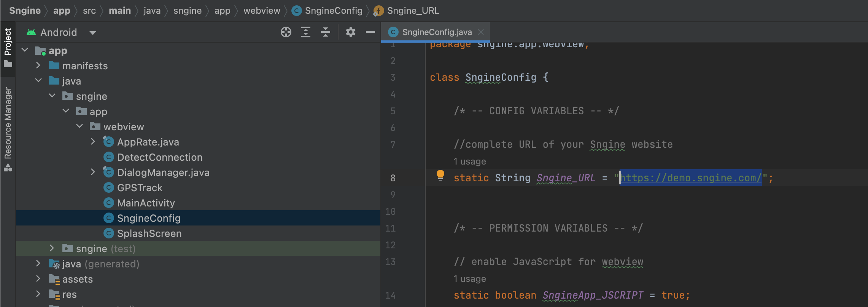This screenshot has width=868, height=307.
Task: Open Project panel gear settings
Action: point(350,32)
